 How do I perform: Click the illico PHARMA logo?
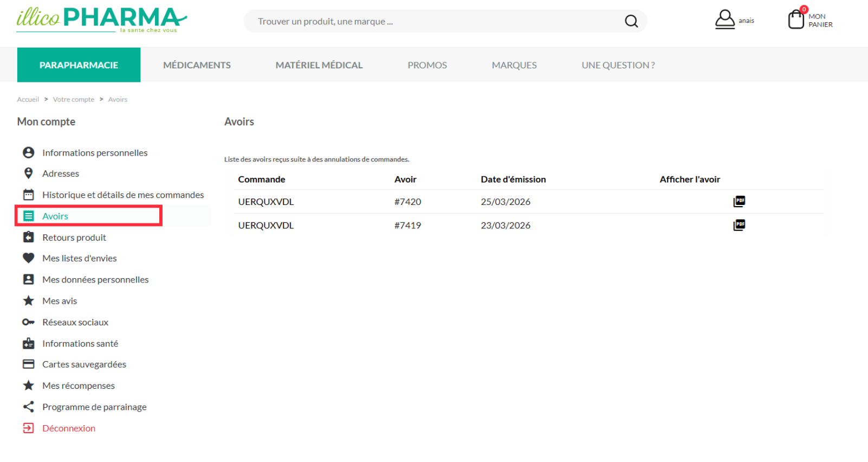102,20
